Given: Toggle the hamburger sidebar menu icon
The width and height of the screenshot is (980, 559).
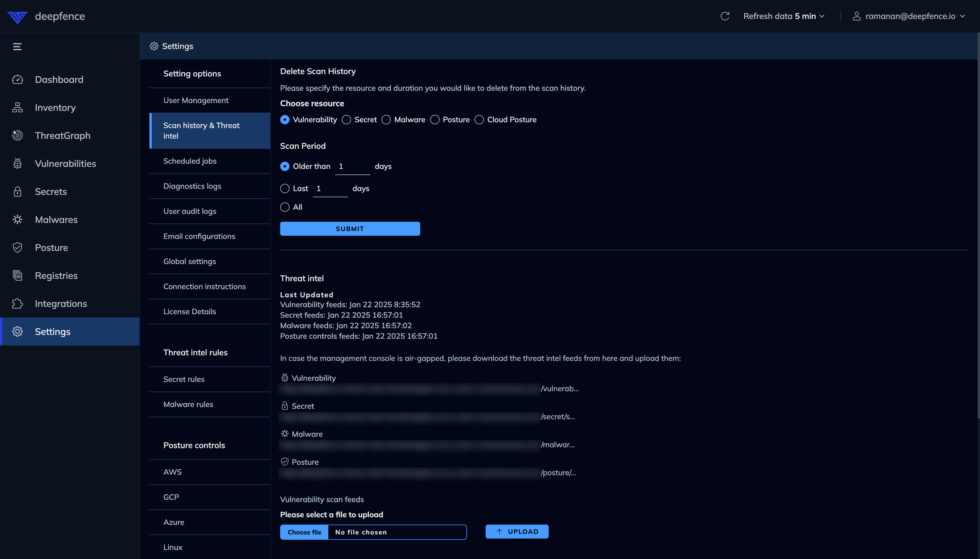Looking at the screenshot, I should [x=17, y=46].
